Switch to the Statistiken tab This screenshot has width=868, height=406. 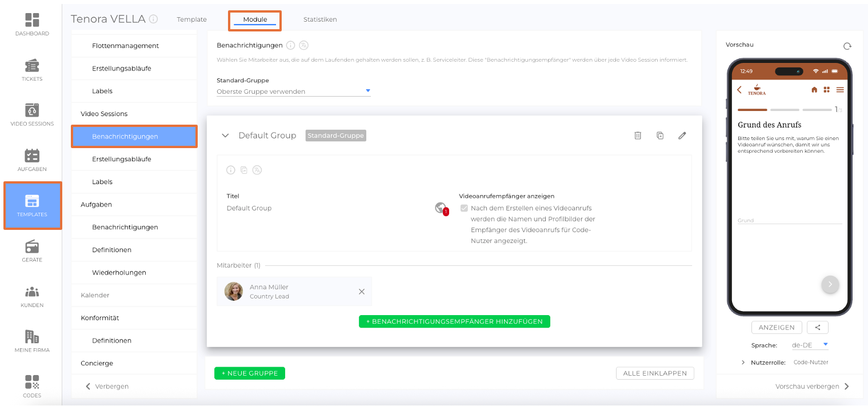pos(320,19)
